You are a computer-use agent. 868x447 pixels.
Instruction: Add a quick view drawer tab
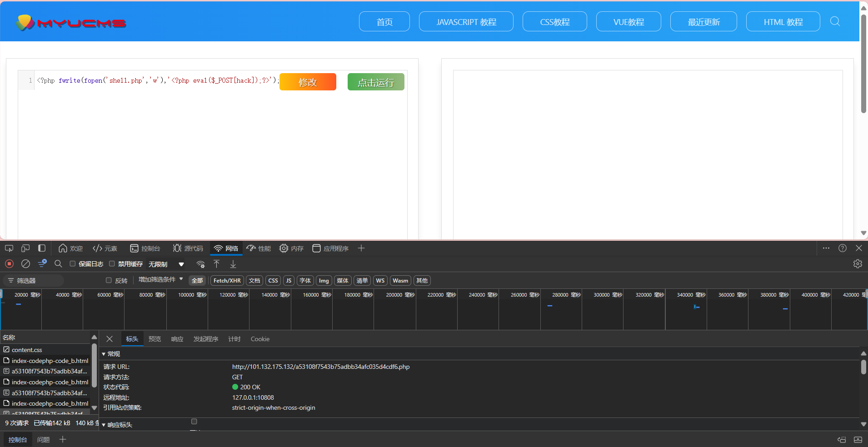tap(63, 439)
